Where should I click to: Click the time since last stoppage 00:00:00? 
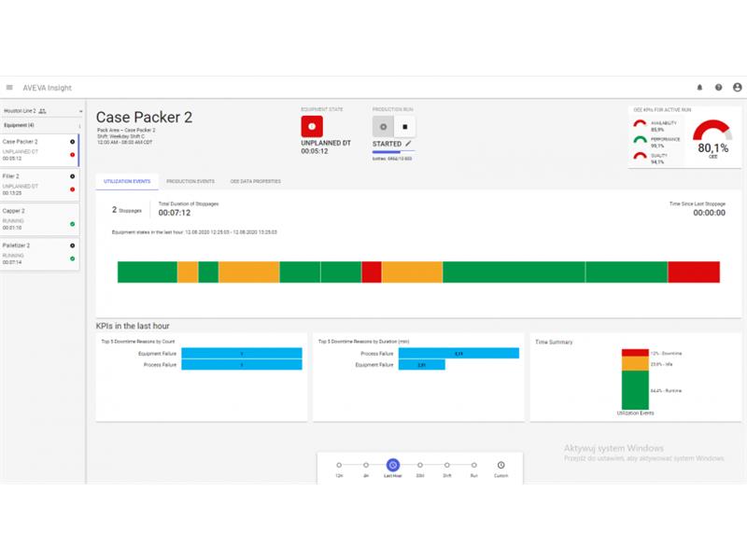point(709,213)
